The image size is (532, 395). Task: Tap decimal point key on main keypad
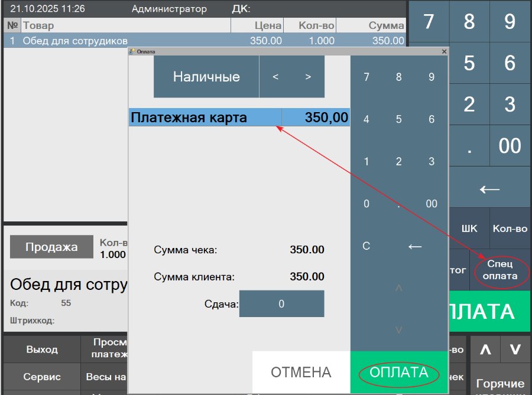click(469, 146)
